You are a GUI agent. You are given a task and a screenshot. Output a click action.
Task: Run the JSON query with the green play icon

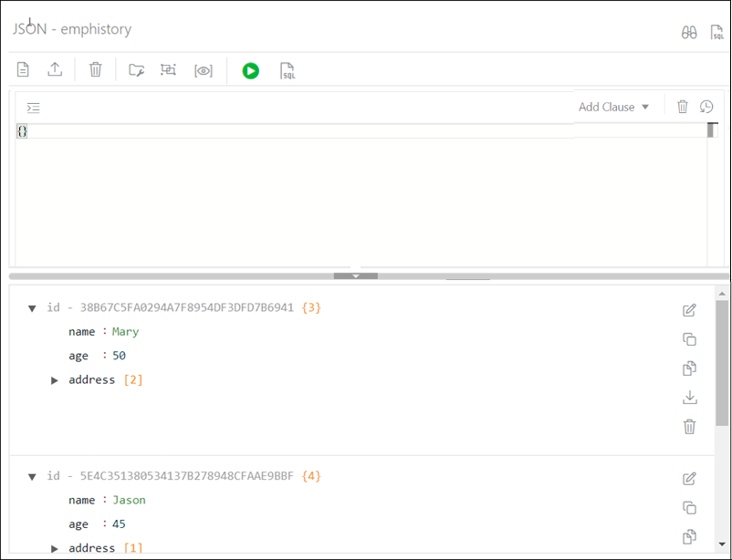tap(250, 70)
